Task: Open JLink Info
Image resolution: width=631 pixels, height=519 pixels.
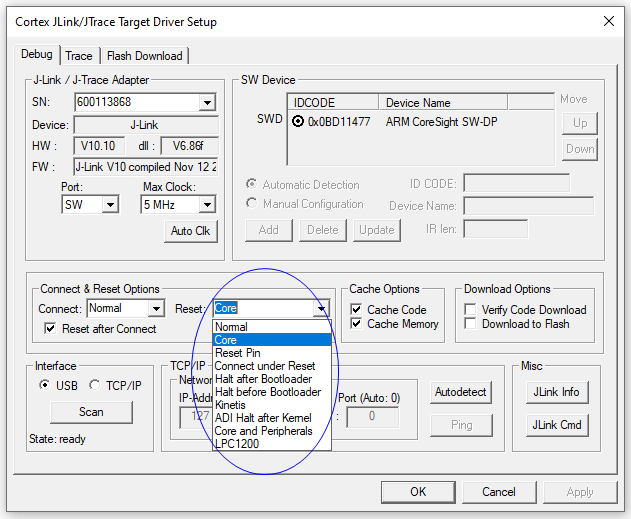Action: [557, 392]
